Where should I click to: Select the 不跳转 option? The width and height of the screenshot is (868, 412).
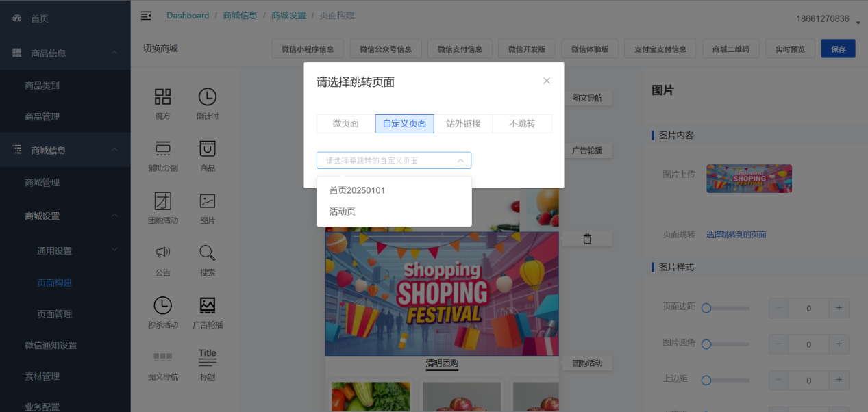point(522,124)
